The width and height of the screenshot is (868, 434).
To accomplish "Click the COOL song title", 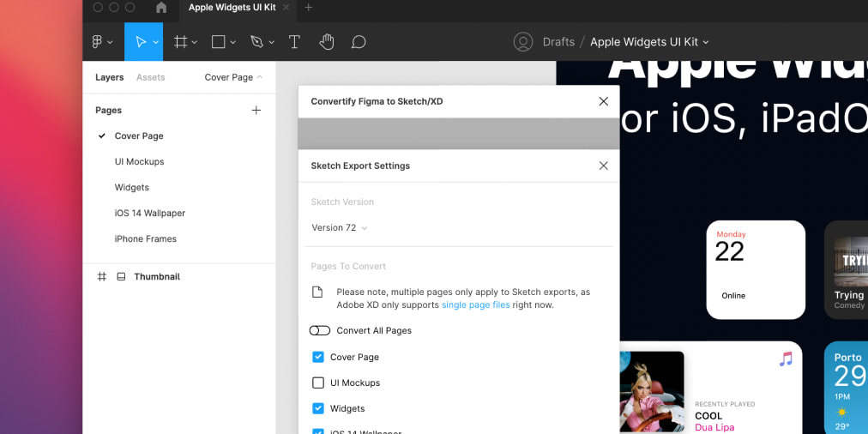I will [x=708, y=416].
